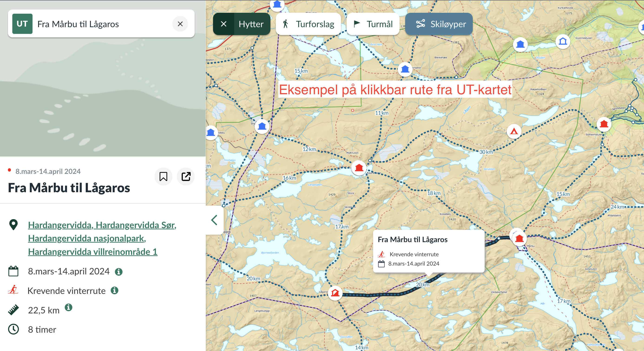
Task: Click the highlighted ski route 20 km label
Action: pos(423,285)
